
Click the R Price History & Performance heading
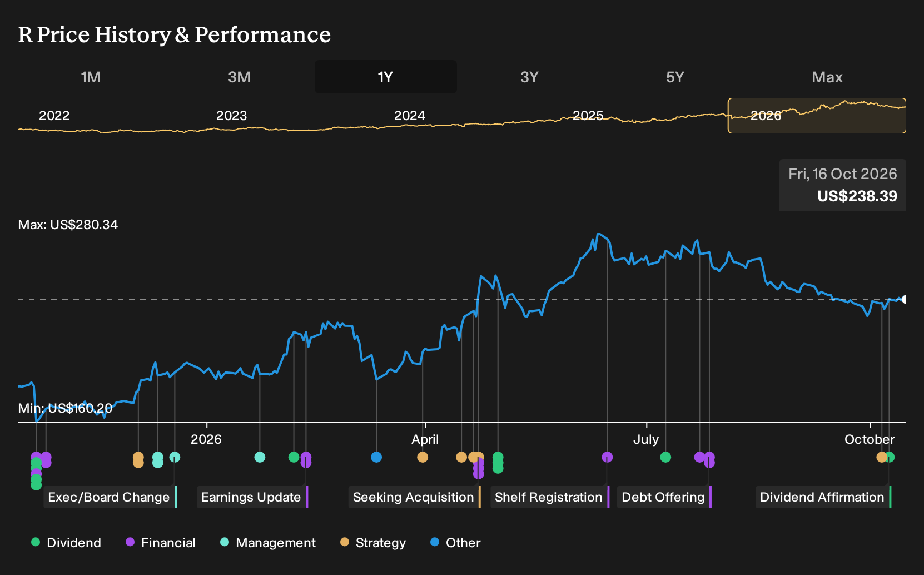coord(175,34)
